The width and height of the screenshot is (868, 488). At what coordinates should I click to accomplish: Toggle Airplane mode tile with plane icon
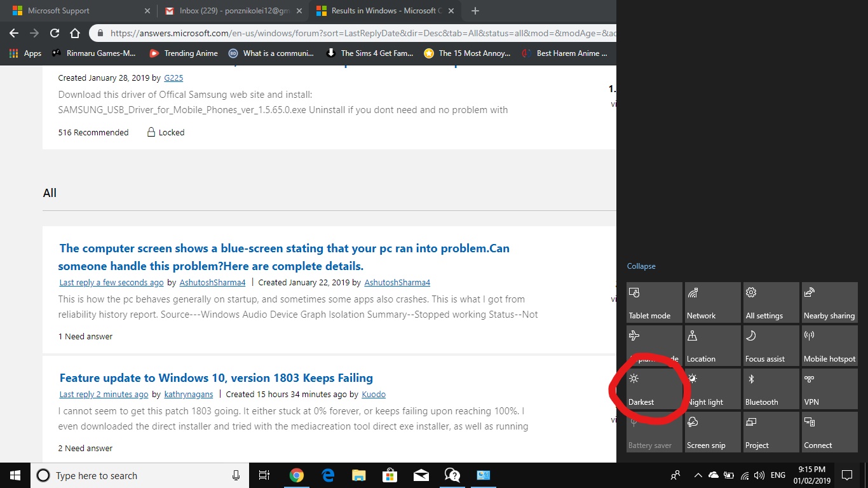point(654,346)
